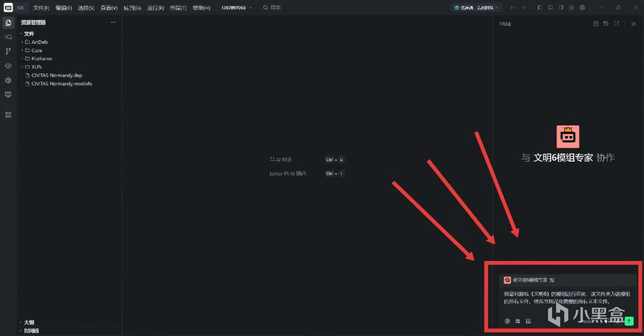Open the Run and Debug bug icon
The height and width of the screenshot is (336, 644).
pos(8,80)
